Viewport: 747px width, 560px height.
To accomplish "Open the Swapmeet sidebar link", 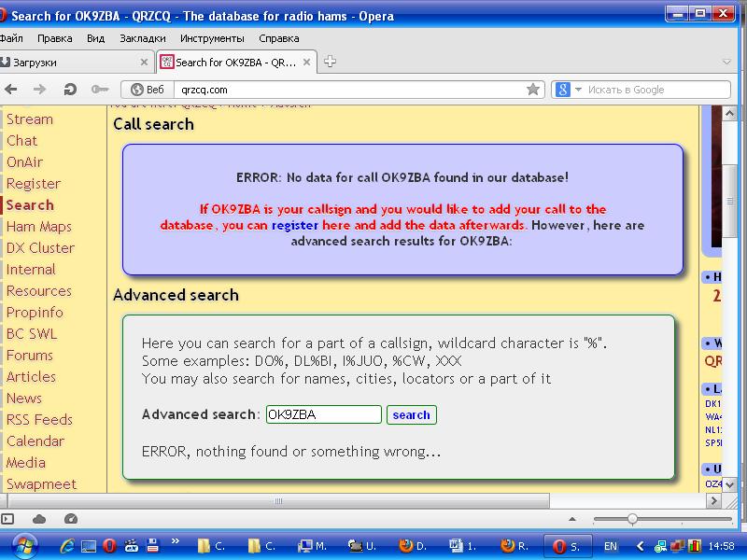I will [x=41, y=483].
